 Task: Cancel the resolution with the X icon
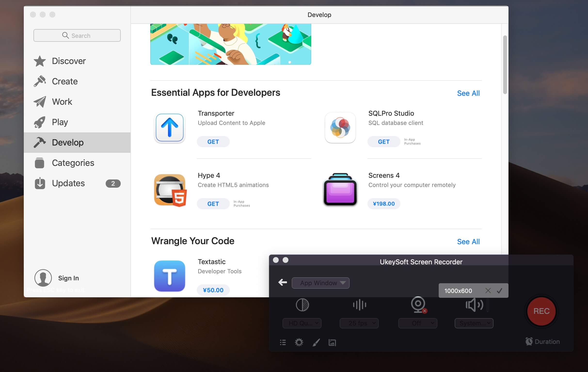pyautogui.click(x=488, y=291)
